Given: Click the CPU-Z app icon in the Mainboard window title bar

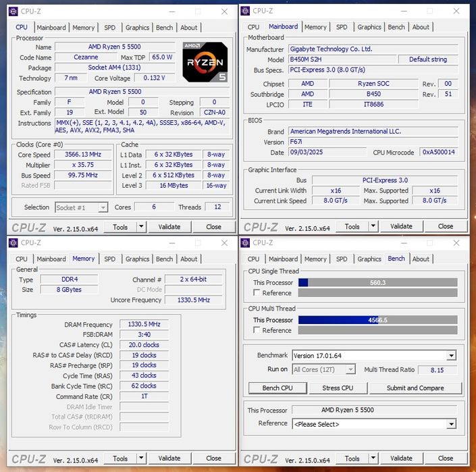Looking at the screenshot, I should pos(245,11).
